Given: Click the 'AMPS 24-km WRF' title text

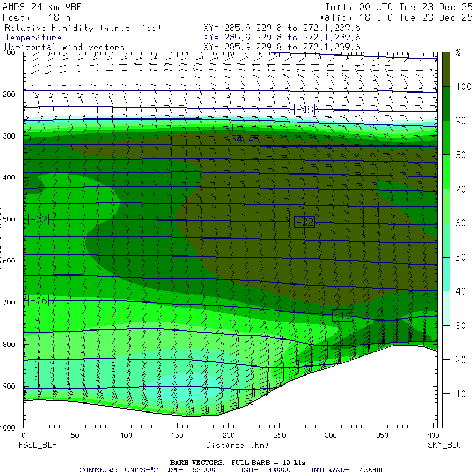Looking at the screenshot, I should point(42,7).
